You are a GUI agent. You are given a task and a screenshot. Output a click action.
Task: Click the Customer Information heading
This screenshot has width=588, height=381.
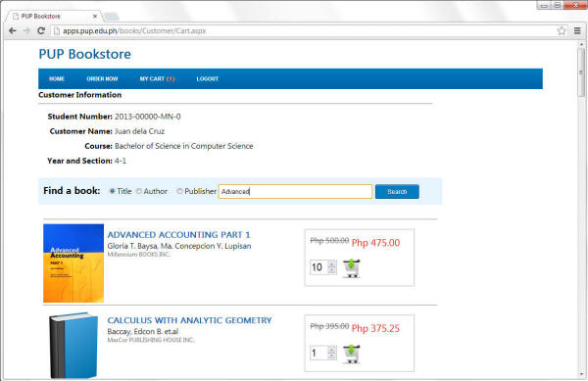(x=80, y=95)
